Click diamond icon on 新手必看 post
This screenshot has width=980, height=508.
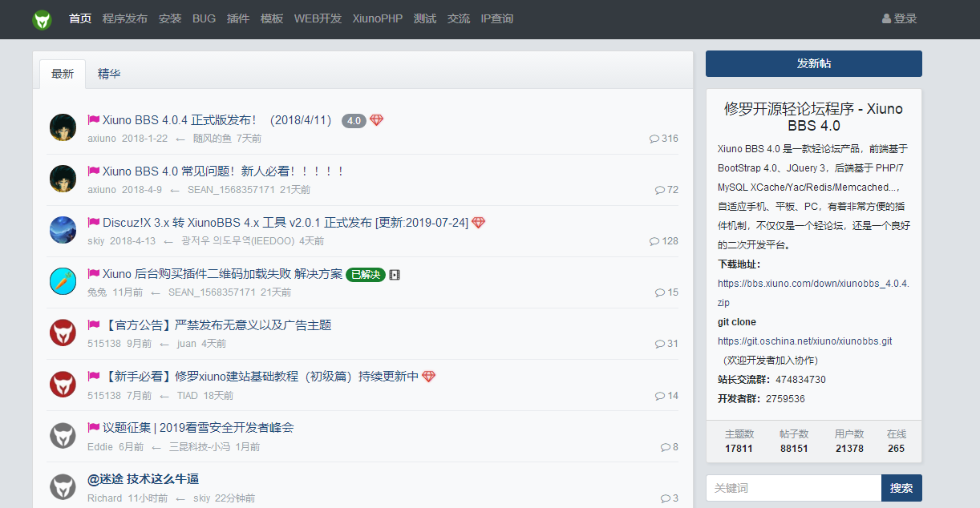428,377
